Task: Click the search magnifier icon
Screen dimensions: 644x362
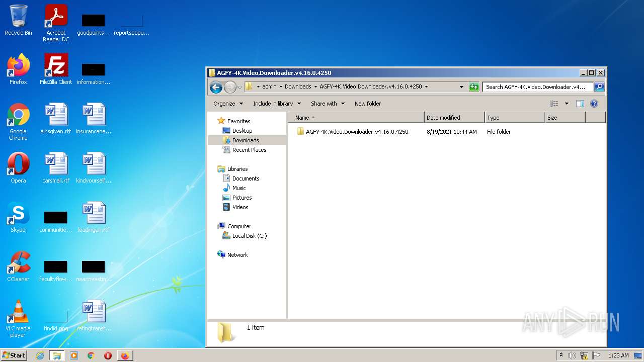Action: (599, 86)
